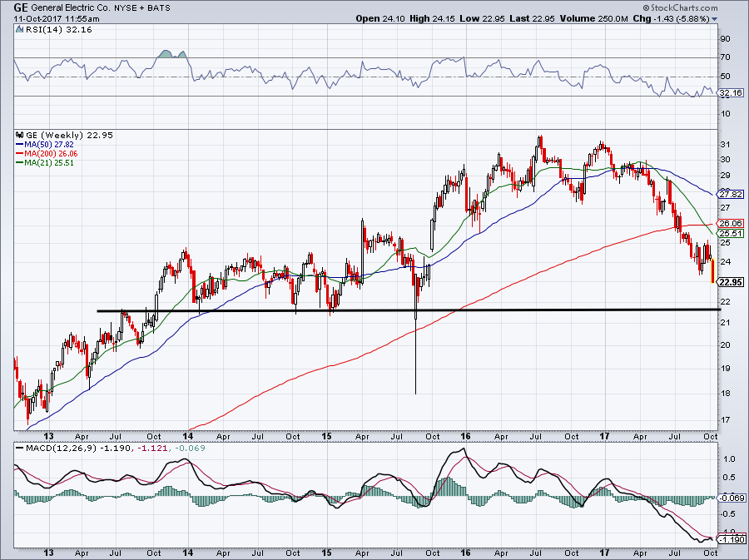
Task: Click the 21 price axis label
Action: (x=725, y=323)
